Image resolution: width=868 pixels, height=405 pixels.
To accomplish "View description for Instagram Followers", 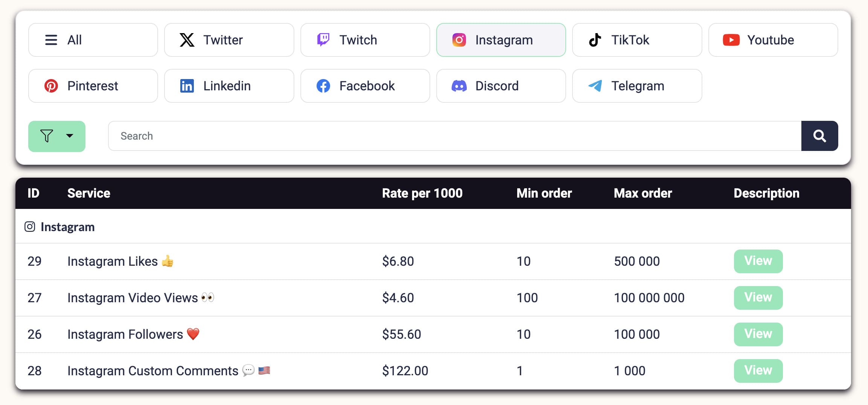I will pyautogui.click(x=758, y=334).
